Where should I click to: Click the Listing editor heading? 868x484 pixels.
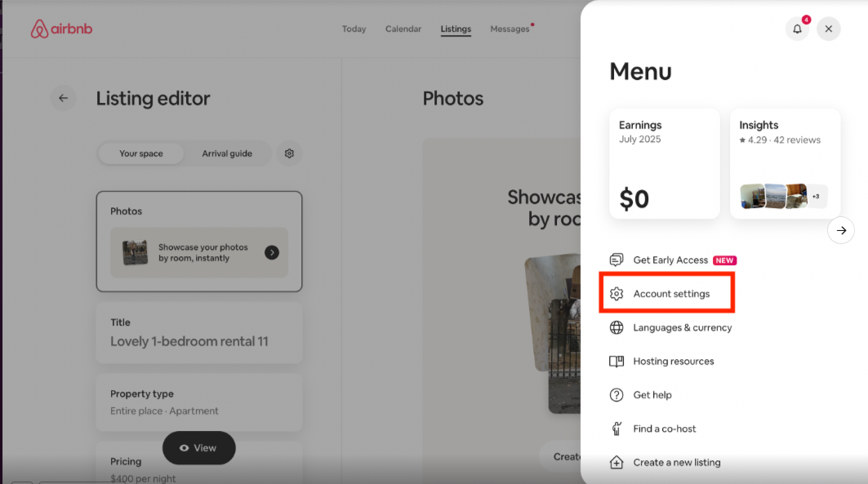click(153, 99)
